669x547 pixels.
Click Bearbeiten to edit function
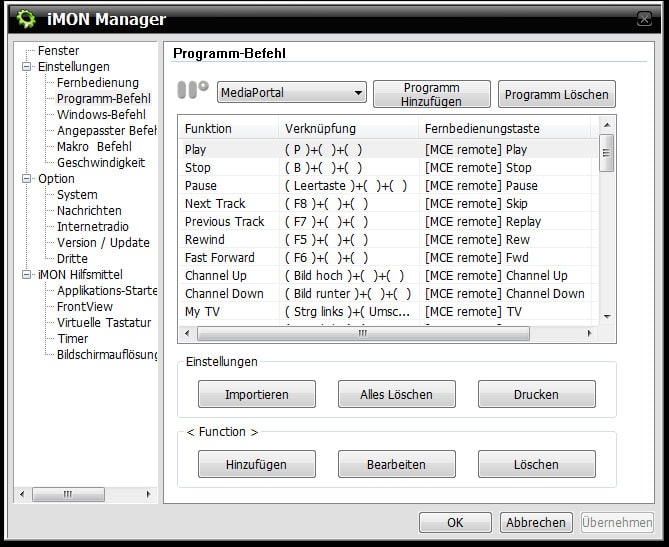396,464
